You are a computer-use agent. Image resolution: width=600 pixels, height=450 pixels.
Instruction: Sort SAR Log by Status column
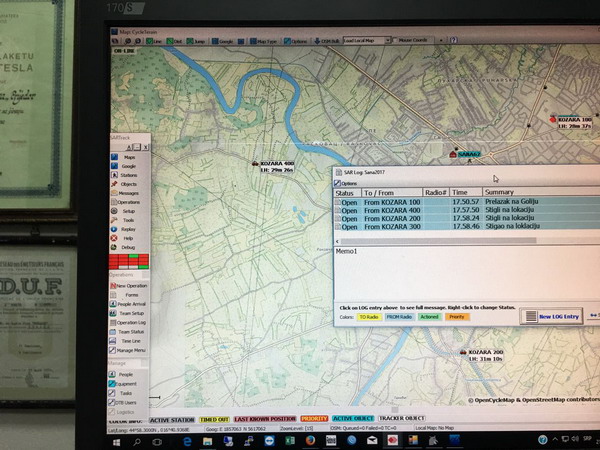click(347, 193)
